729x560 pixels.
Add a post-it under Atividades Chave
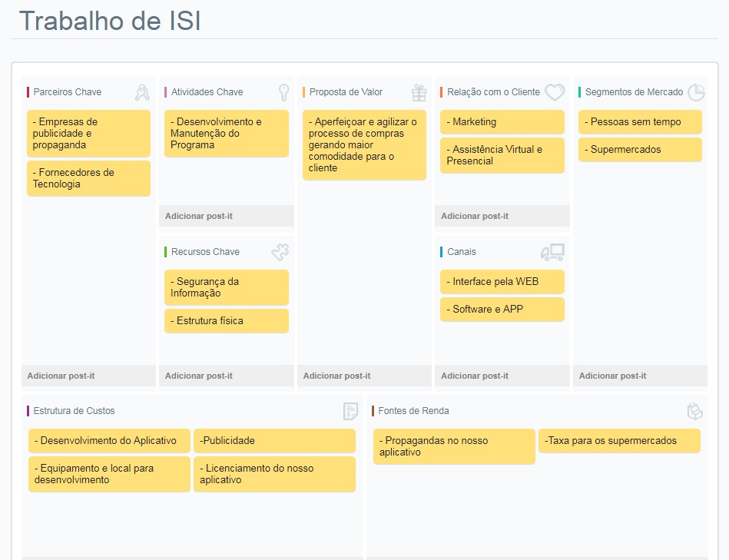pos(199,216)
